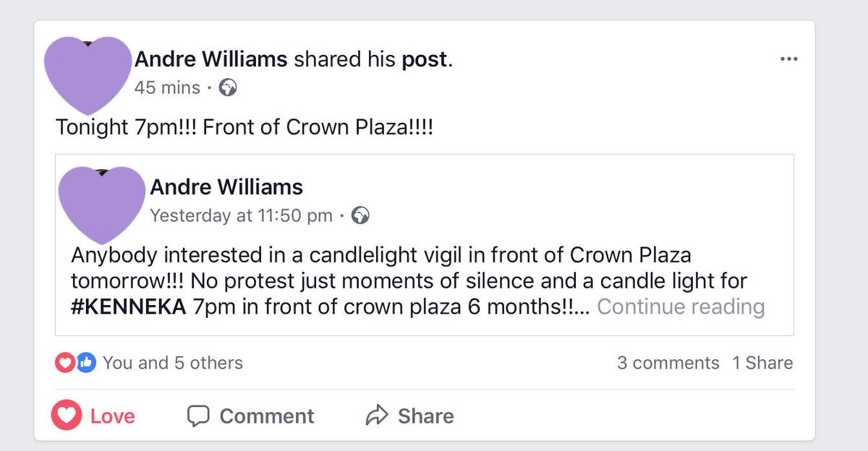Click the bold "post" link
This screenshot has width=868, height=451.
point(425,61)
